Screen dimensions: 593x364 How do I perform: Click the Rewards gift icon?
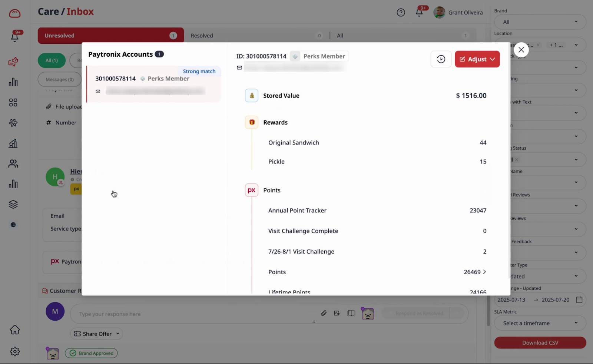[x=252, y=122]
